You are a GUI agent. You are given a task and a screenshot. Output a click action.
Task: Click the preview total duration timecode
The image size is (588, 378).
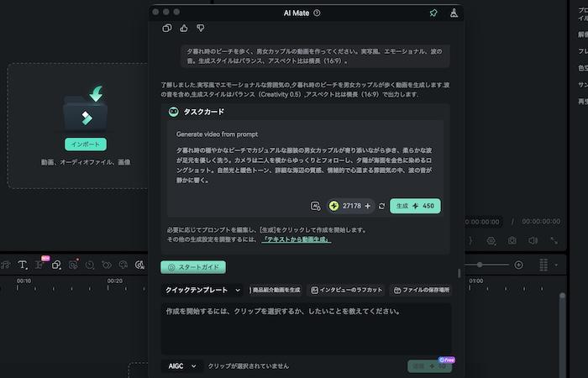coord(541,222)
